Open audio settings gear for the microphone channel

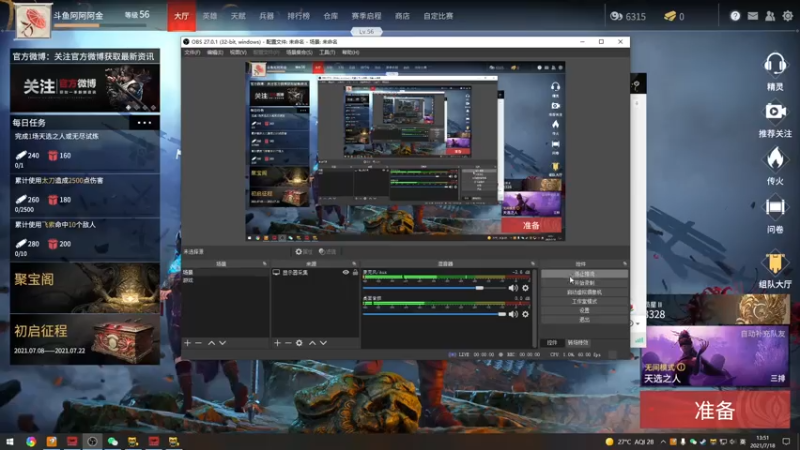526,288
